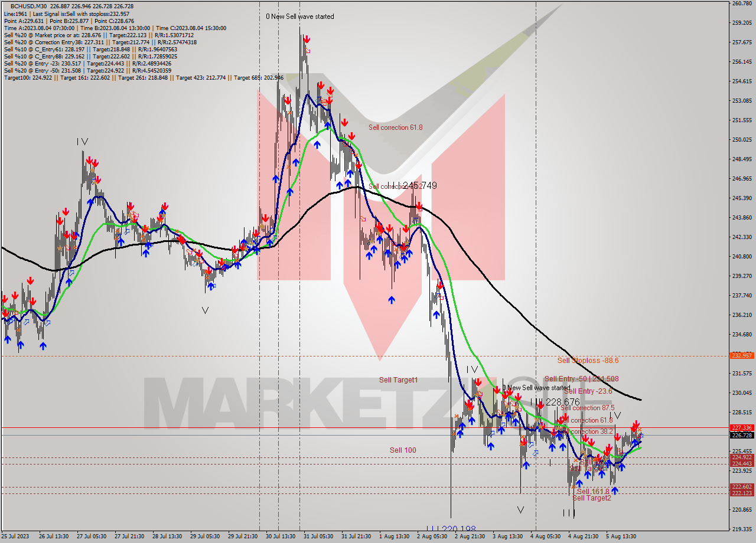The width and height of the screenshot is (756, 543).
Task: Select the '4 Aug 05:30' time label
Action: coord(545,537)
